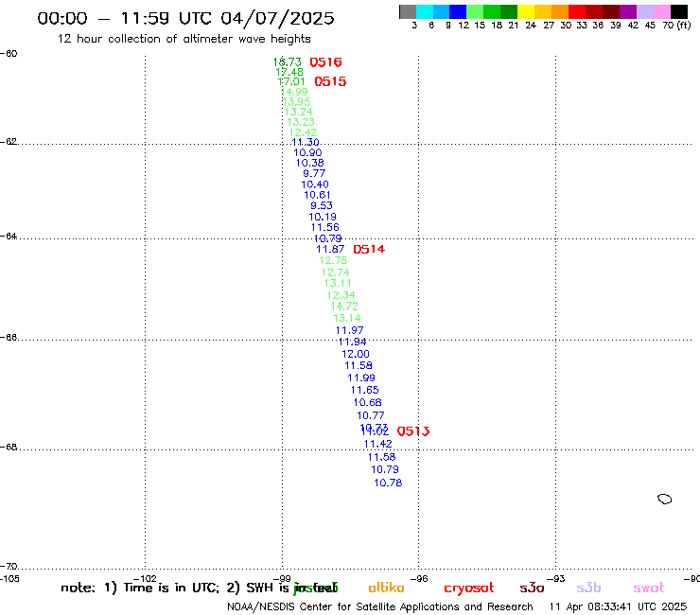Select the 9.77 wave reading
Screen dimensions: 700x615
tap(314, 173)
